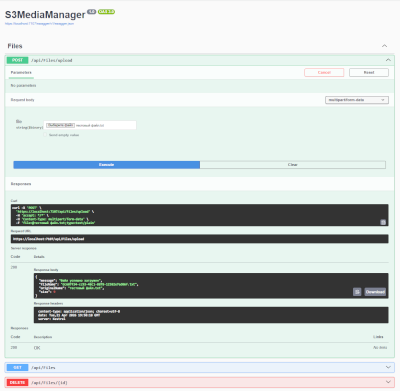Screen dimensions: 400x391
Task: Click the /api/Files path in GET row
Action: point(43,368)
